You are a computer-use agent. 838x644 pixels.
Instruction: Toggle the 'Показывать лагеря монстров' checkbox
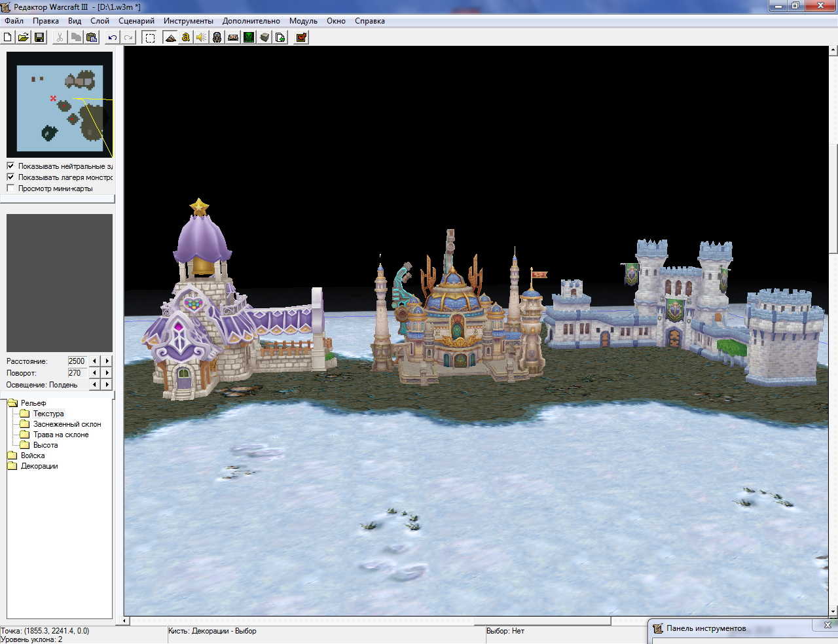pyautogui.click(x=10, y=177)
